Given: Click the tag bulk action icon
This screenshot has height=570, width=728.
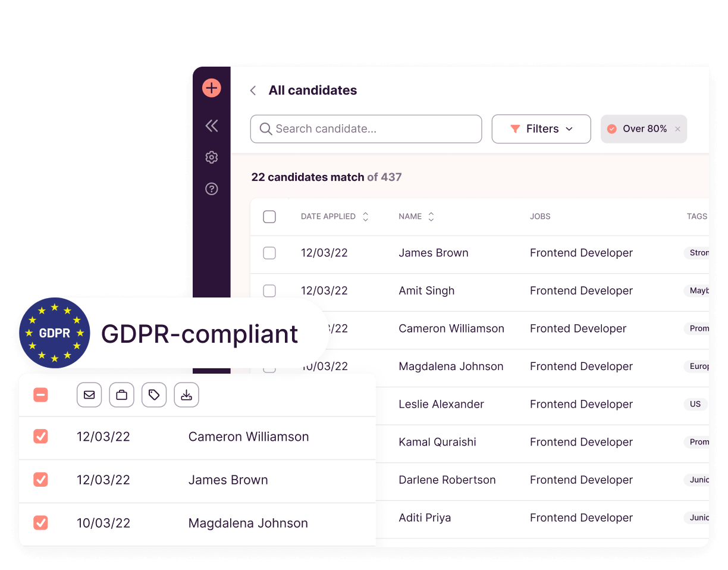Looking at the screenshot, I should click(x=154, y=395).
